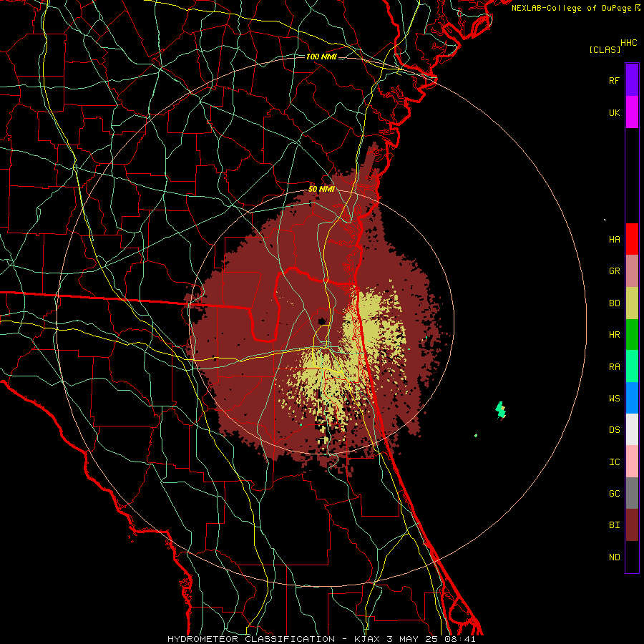Click the tiny green echo southeast of rain cell
Viewport: 644px width, 644px height.
pyautogui.click(x=476, y=435)
